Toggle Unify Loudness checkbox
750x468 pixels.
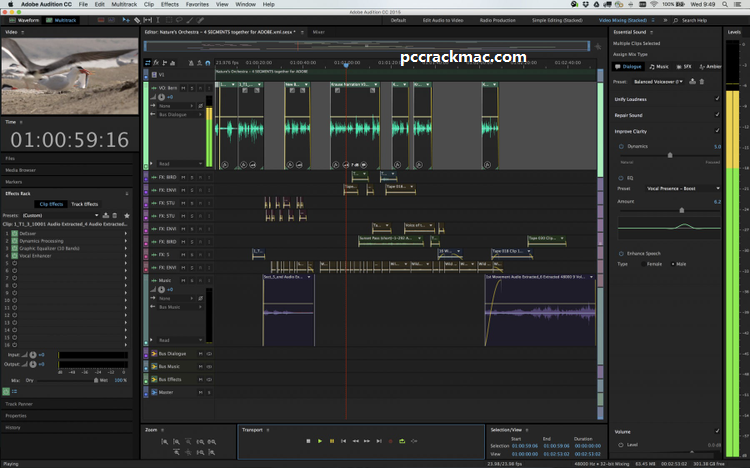(717, 99)
